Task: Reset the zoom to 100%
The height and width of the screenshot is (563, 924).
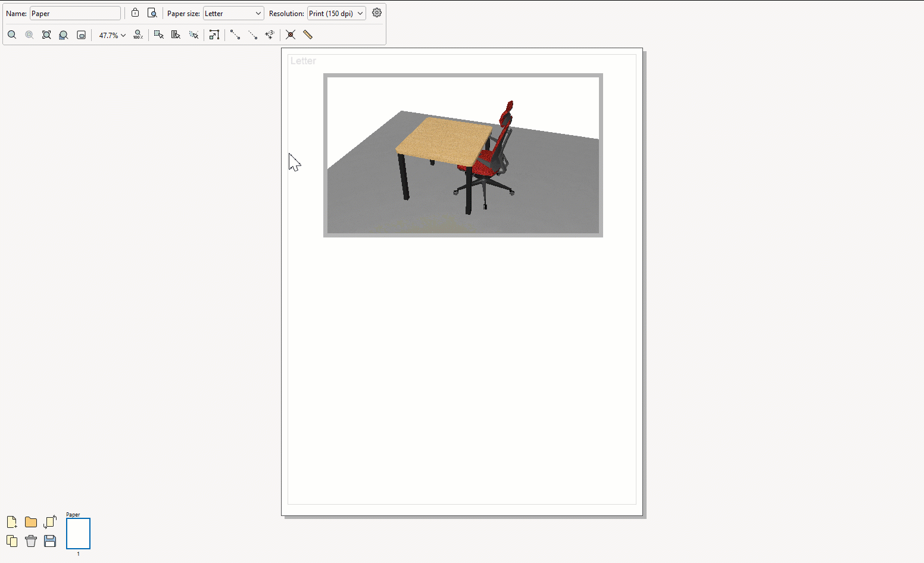Action: coord(138,35)
